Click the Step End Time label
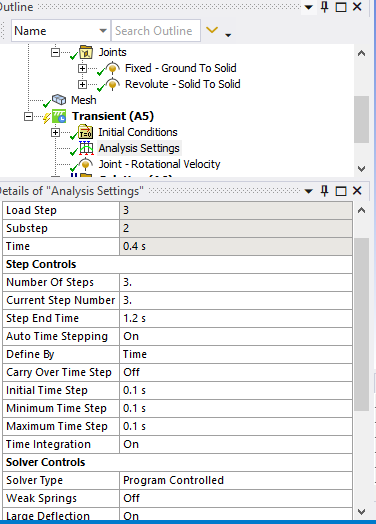The height and width of the screenshot is (524, 376). click(x=42, y=318)
